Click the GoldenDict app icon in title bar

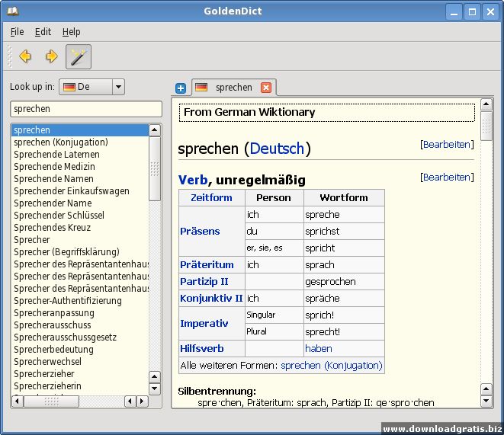click(13, 11)
